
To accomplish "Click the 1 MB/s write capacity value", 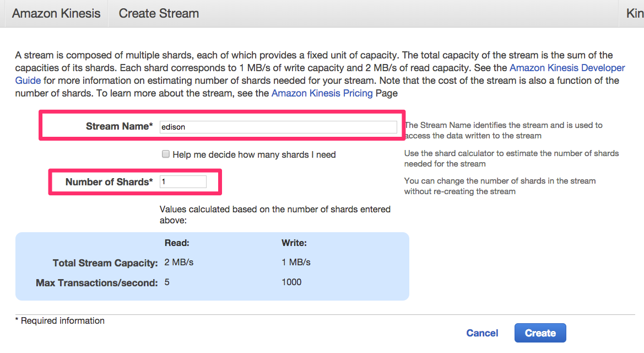I will [296, 262].
